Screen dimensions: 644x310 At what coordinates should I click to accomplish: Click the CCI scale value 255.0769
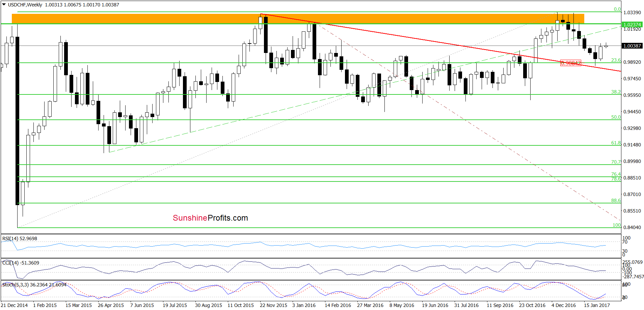633,262
